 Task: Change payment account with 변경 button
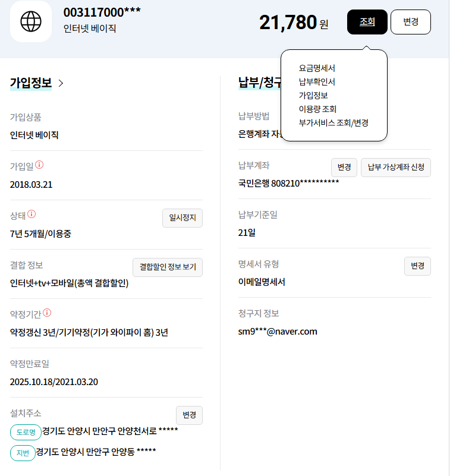(344, 167)
